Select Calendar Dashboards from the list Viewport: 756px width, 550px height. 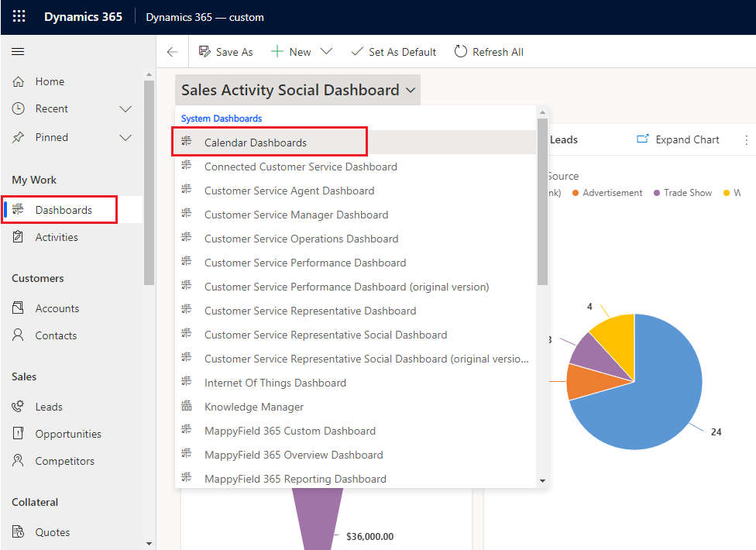click(356, 143)
